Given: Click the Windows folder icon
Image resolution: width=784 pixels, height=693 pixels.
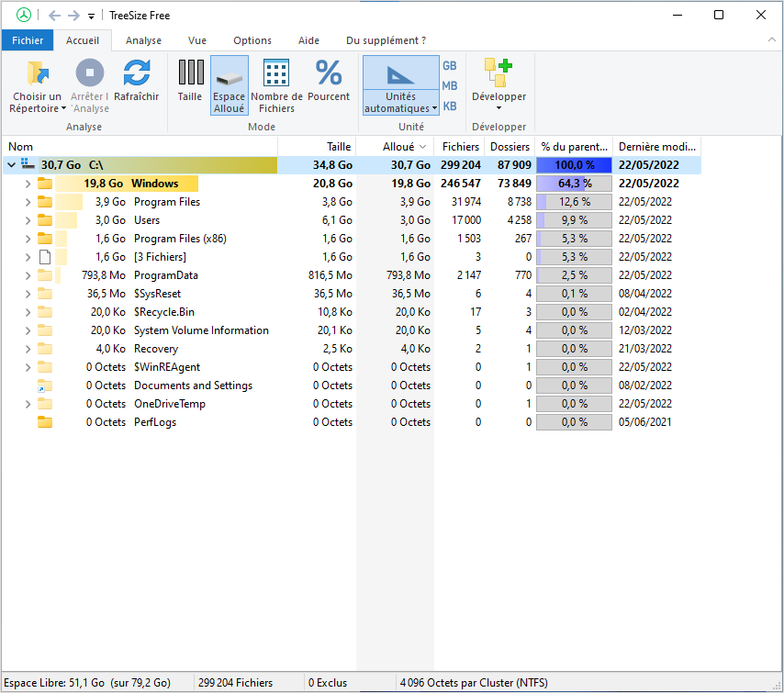Looking at the screenshot, I should tap(45, 183).
